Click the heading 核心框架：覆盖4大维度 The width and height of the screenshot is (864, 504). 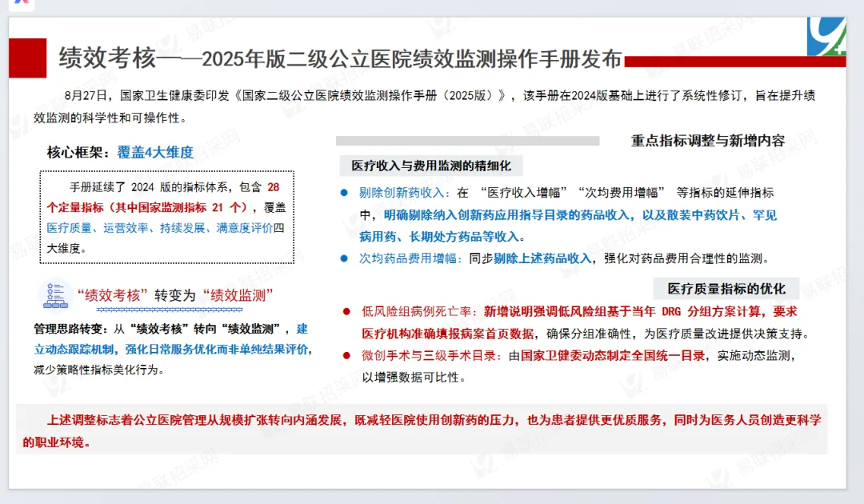tap(120, 153)
